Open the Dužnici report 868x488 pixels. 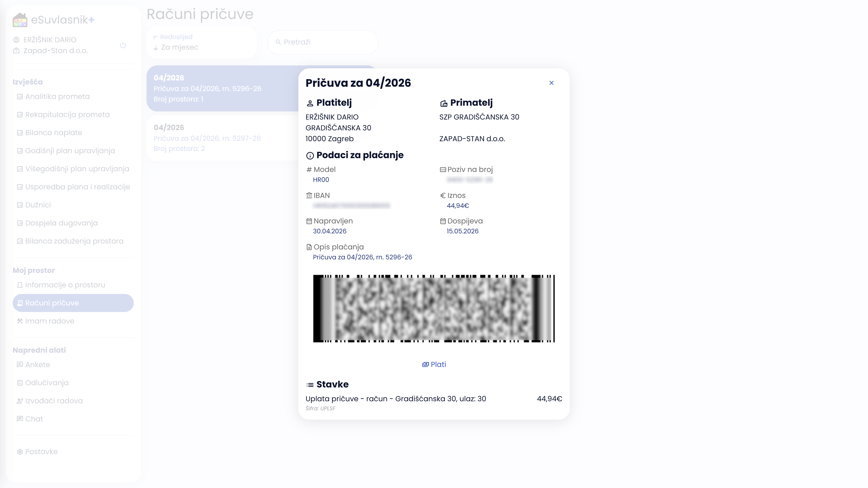(x=73, y=205)
